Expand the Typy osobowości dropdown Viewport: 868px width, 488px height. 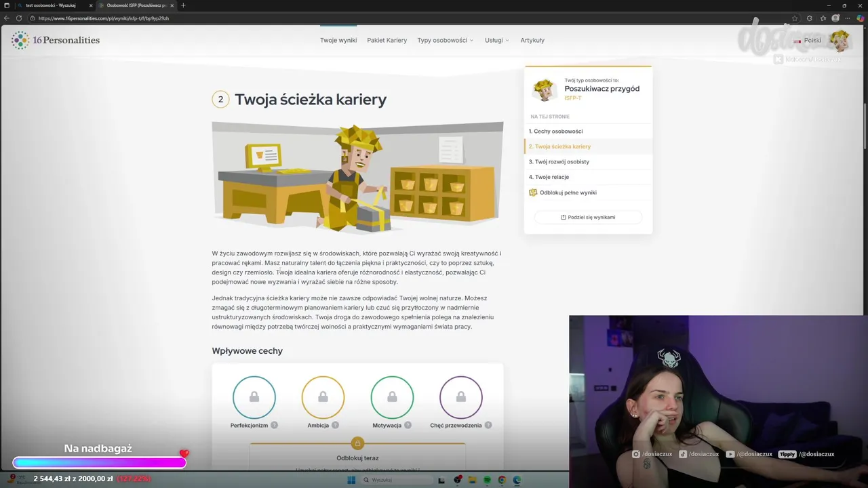click(446, 40)
